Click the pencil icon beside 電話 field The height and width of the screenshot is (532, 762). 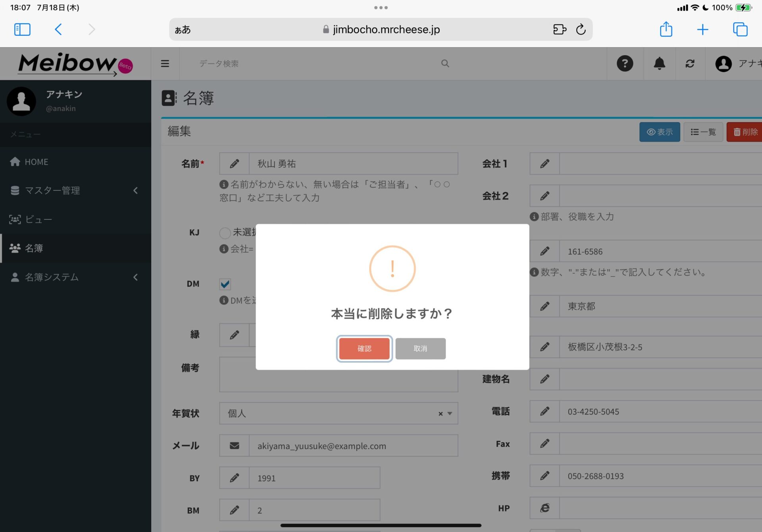point(545,411)
